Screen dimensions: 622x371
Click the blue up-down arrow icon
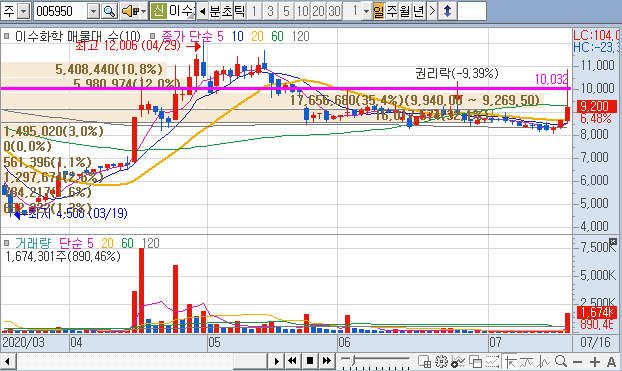coord(447,11)
